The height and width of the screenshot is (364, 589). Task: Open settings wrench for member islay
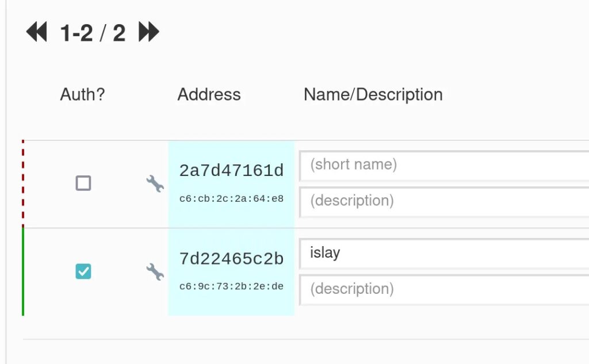pyautogui.click(x=155, y=271)
